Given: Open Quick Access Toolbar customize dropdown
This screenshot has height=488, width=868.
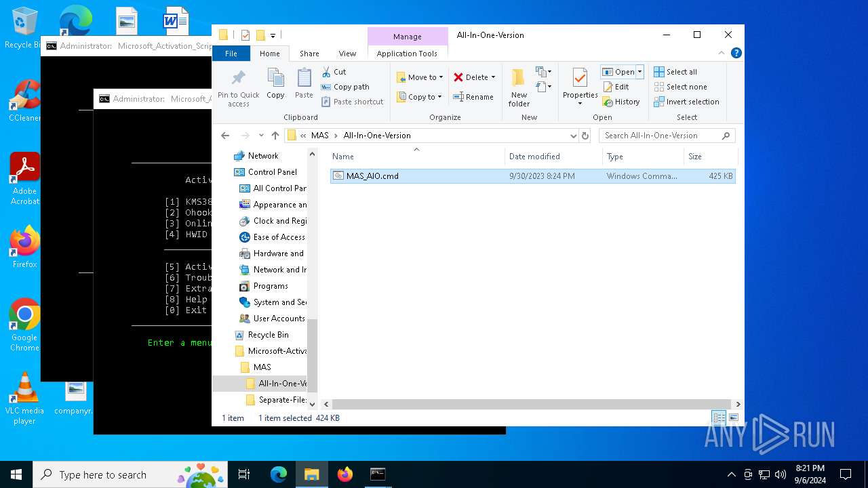Looking at the screenshot, I should click(273, 35).
